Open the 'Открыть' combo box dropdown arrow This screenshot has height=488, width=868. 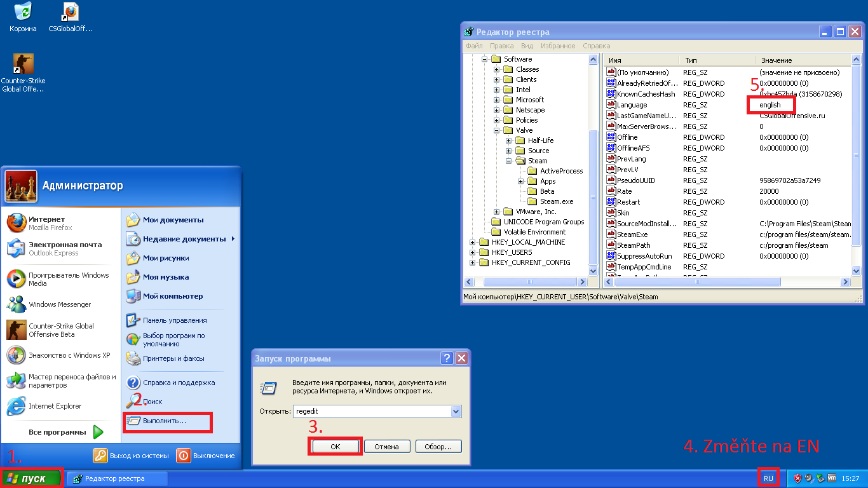pos(456,411)
